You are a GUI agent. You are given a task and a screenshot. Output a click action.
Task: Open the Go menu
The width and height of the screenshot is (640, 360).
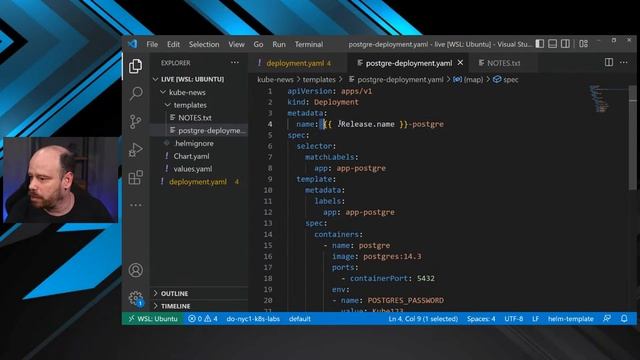[x=258, y=44]
